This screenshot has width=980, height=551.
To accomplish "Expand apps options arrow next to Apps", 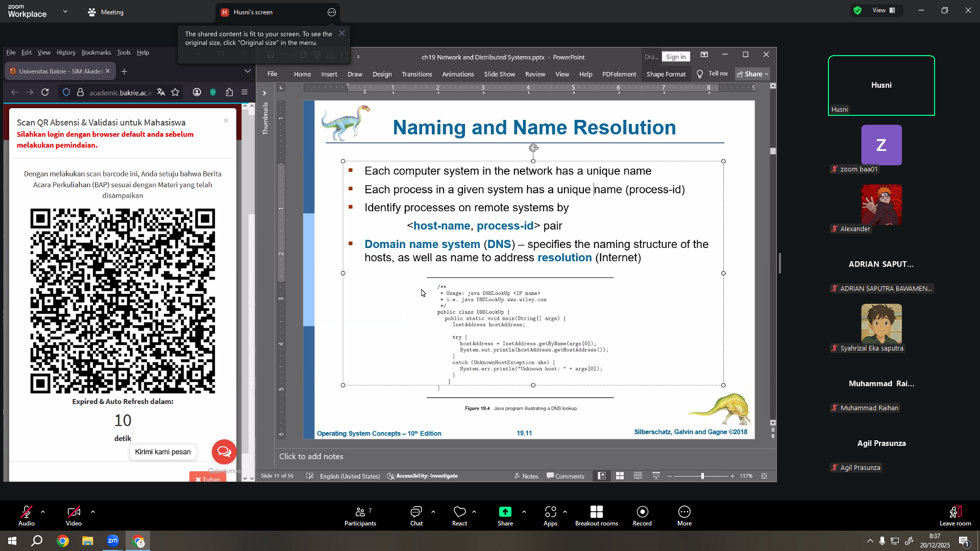I will (565, 511).
